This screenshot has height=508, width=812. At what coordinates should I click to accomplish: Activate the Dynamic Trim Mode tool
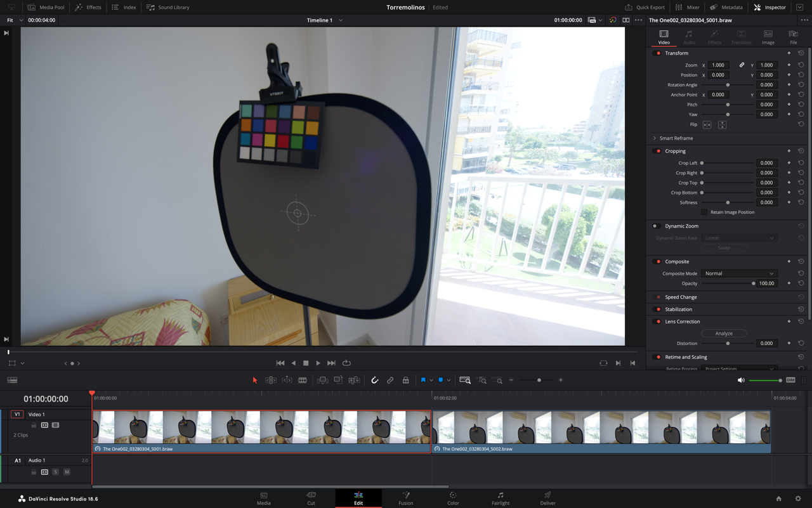coord(287,381)
